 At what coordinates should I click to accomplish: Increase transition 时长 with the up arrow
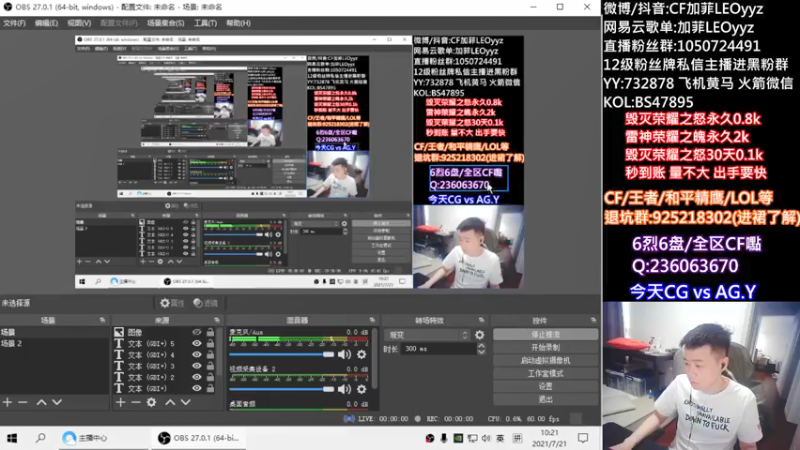481,345
